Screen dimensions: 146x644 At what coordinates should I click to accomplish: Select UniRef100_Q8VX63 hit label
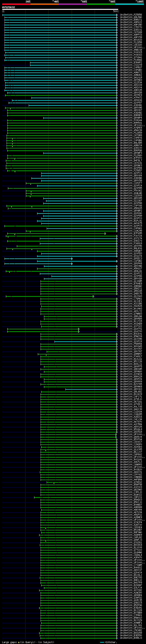pyautogui.click(x=131, y=389)
